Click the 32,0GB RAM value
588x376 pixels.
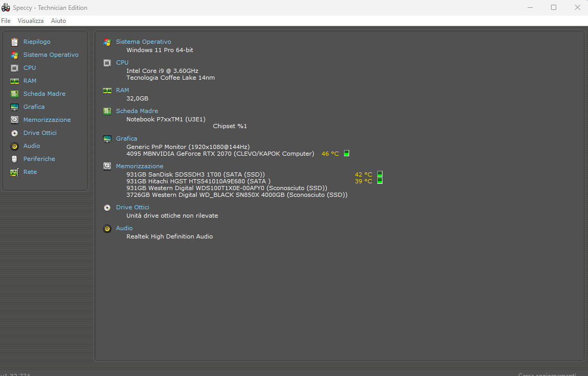(x=137, y=99)
